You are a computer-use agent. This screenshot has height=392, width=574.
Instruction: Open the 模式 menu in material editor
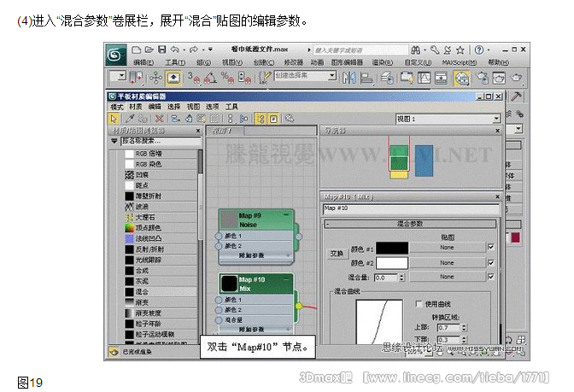click(x=117, y=107)
